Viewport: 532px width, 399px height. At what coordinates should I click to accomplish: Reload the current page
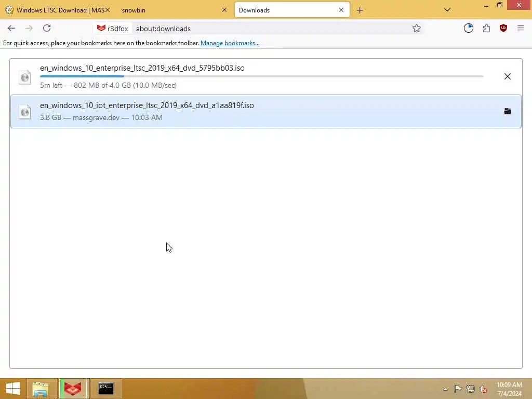47,28
